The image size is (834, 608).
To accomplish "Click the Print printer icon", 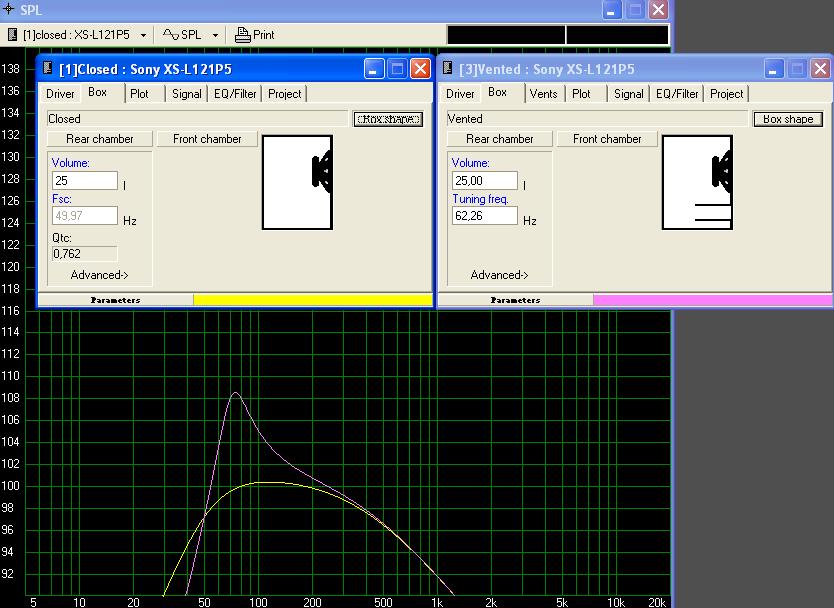I will (x=243, y=35).
